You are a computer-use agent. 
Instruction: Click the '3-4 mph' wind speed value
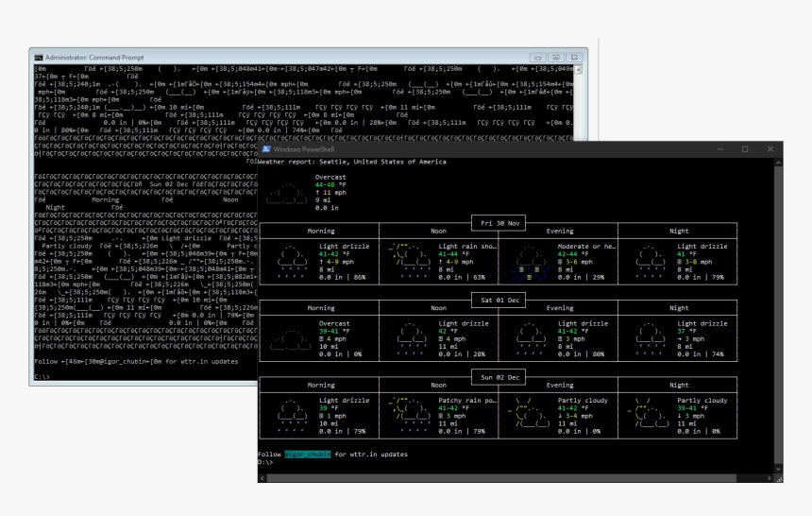579,416
